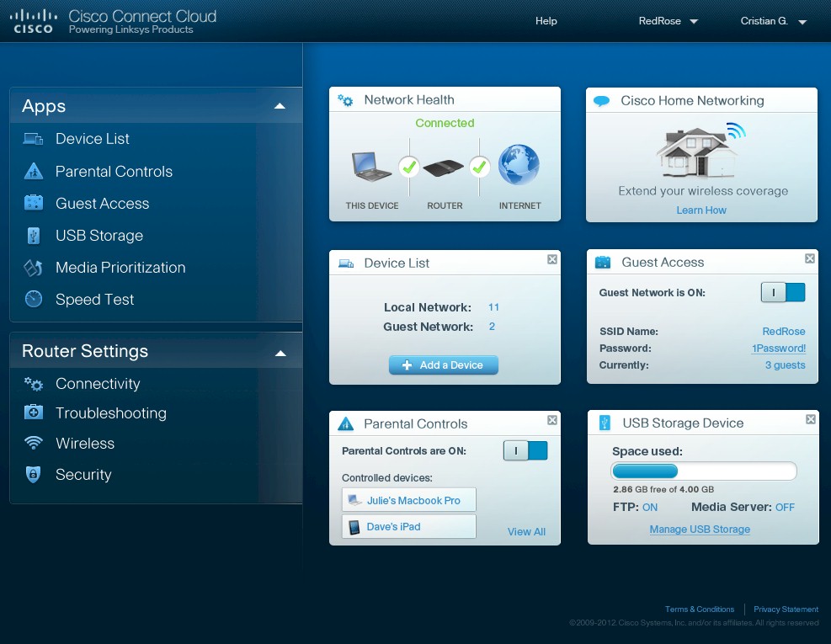Click the house wireless coverage image
The height and width of the screenshot is (644, 831).
point(700,151)
